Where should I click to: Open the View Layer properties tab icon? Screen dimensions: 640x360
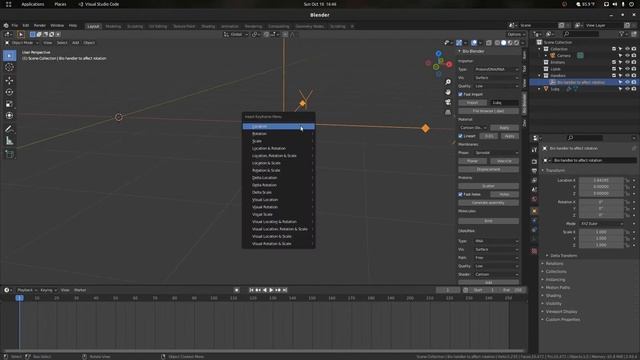coord(534,180)
